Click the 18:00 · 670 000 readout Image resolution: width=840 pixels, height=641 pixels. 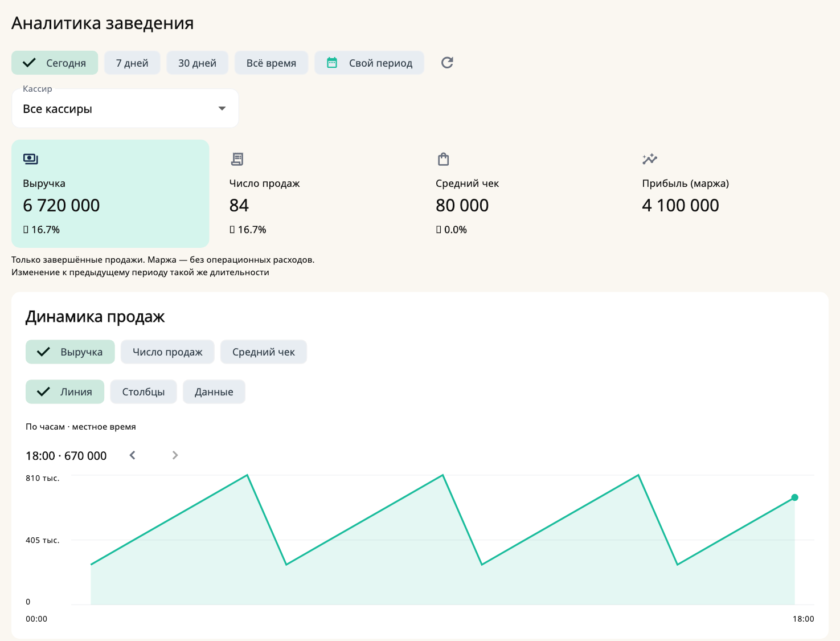click(x=66, y=456)
